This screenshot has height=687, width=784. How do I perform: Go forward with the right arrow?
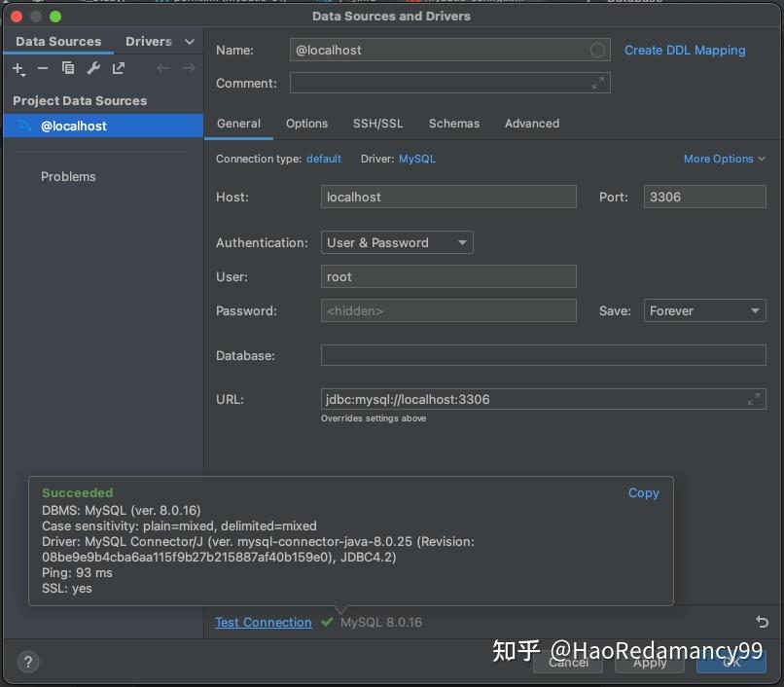click(x=189, y=67)
